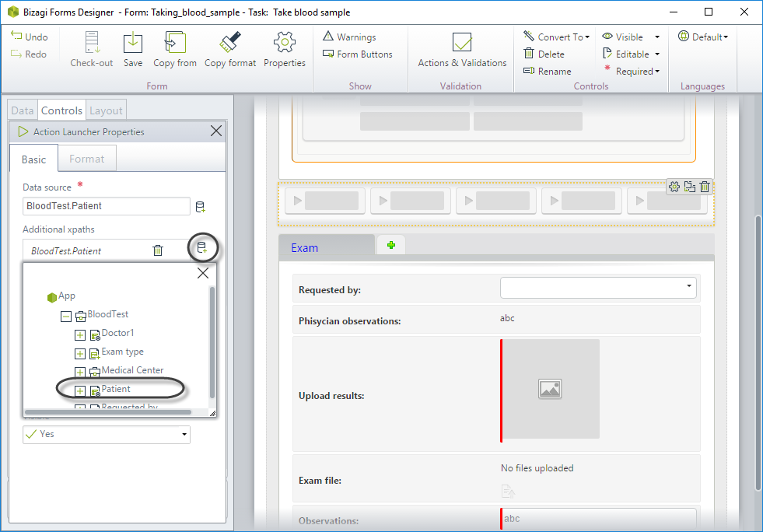
Task: Delete action launcher with trash icon
Action: click(705, 187)
